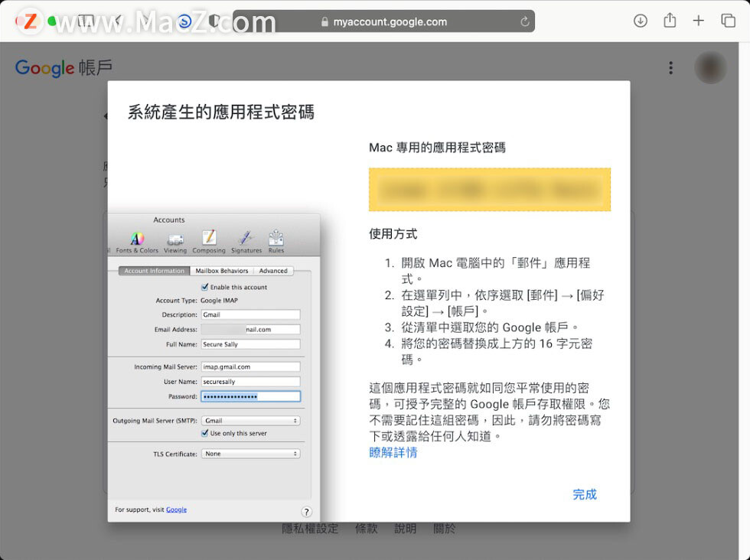This screenshot has height=560, width=750.
Task: Add a new tab with plus icon
Action: [x=698, y=21]
